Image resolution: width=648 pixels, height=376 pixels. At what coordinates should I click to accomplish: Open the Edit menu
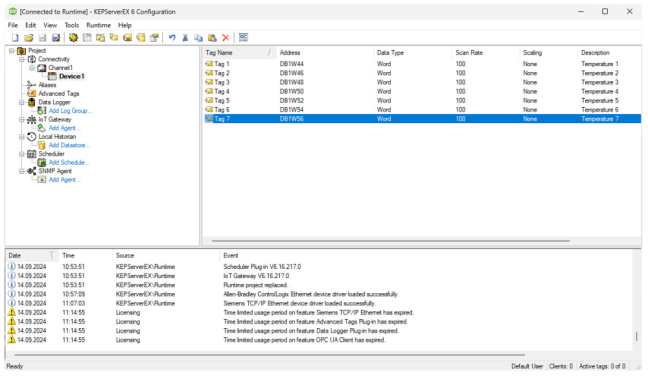31,25
